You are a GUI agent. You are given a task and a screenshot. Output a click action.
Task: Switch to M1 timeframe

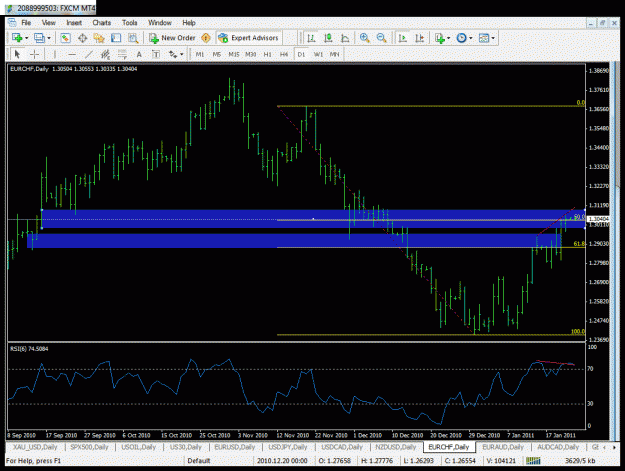[x=200, y=54]
